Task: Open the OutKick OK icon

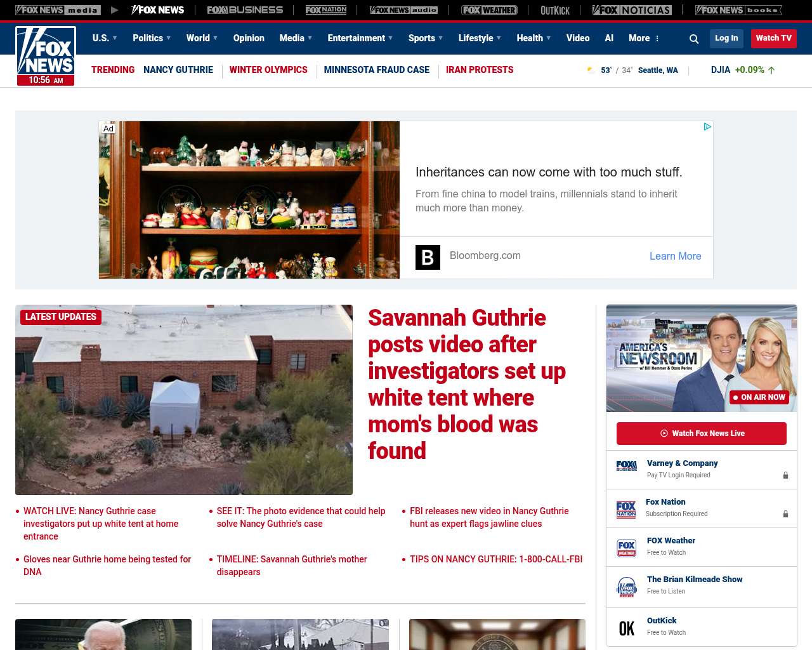Action: pyautogui.click(x=626, y=628)
